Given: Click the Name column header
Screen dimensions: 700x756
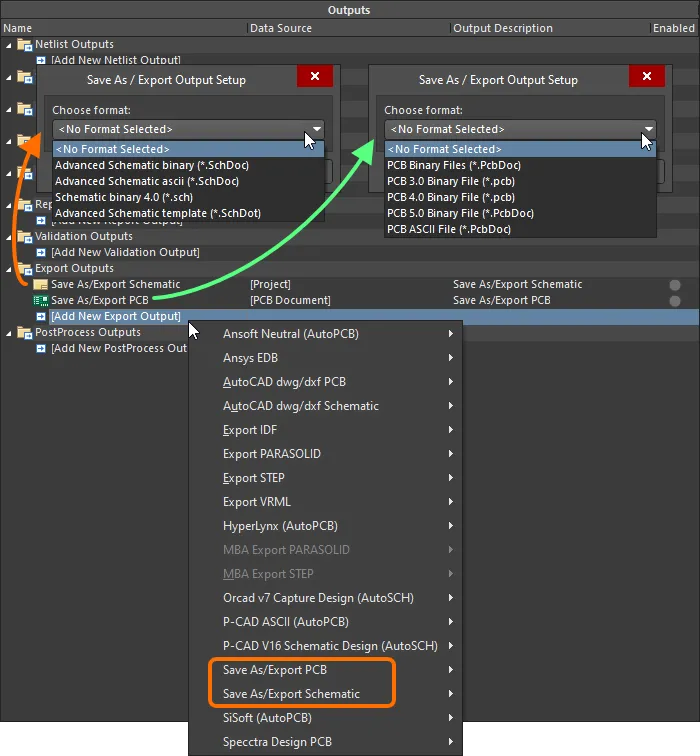Looking at the screenshot, I should (x=124, y=28).
